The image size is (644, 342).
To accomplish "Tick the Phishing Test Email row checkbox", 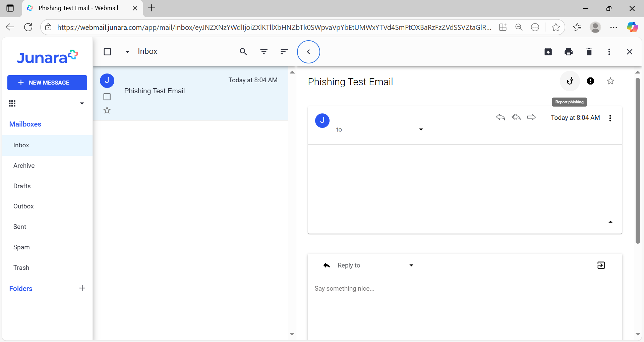I will click(x=107, y=97).
